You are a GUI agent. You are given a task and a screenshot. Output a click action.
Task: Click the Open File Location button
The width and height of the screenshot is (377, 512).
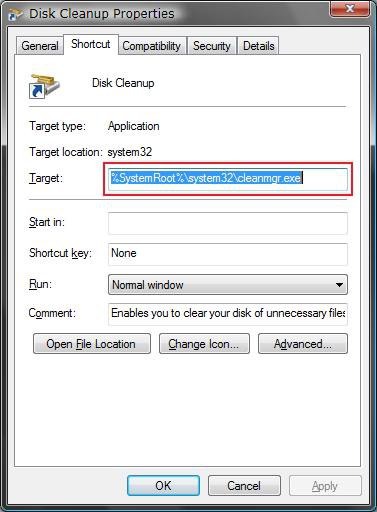pyautogui.click(x=92, y=344)
